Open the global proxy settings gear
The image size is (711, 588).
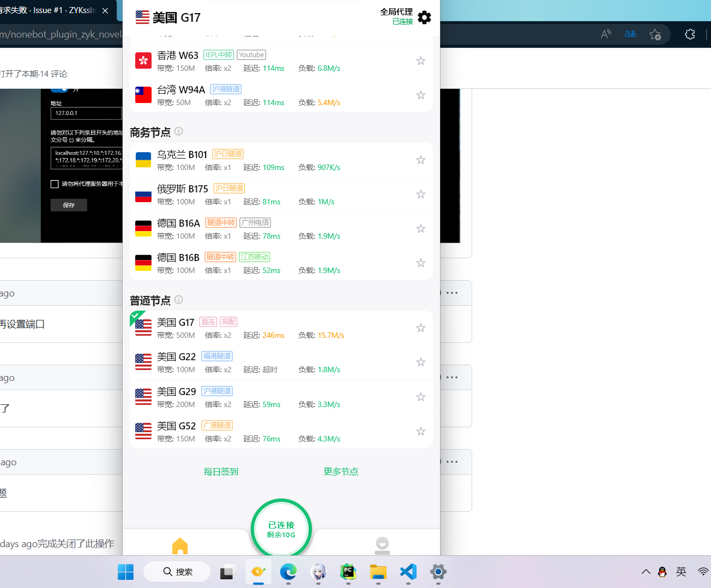pyautogui.click(x=424, y=17)
